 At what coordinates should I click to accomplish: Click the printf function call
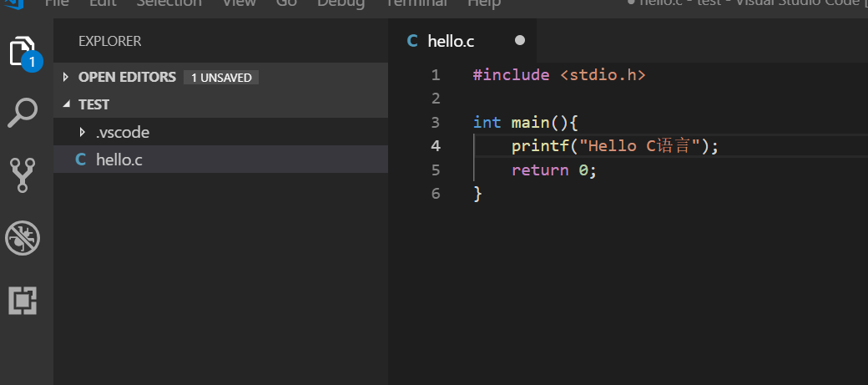pyautogui.click(x=539, y=146)
